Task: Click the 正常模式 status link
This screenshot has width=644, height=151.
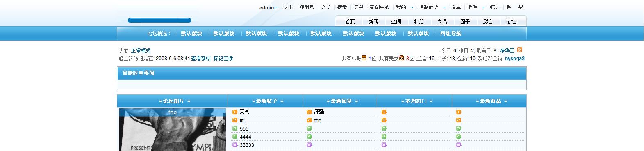Action: 141,51
